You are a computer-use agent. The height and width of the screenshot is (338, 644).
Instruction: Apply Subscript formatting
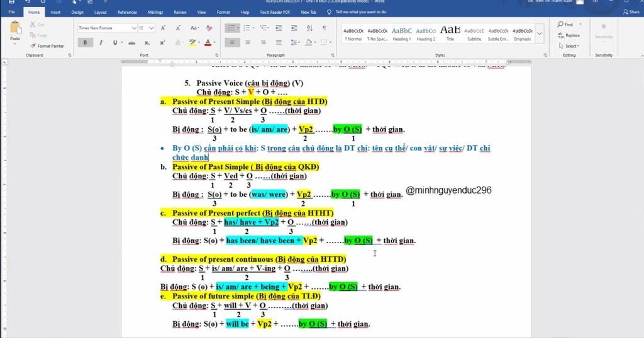[x=147, y=43]
